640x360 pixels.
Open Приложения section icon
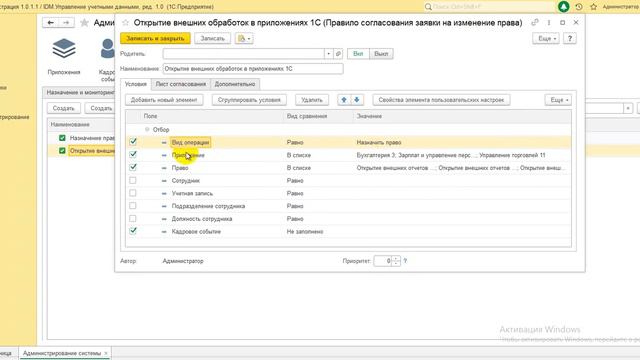(64, 49)
